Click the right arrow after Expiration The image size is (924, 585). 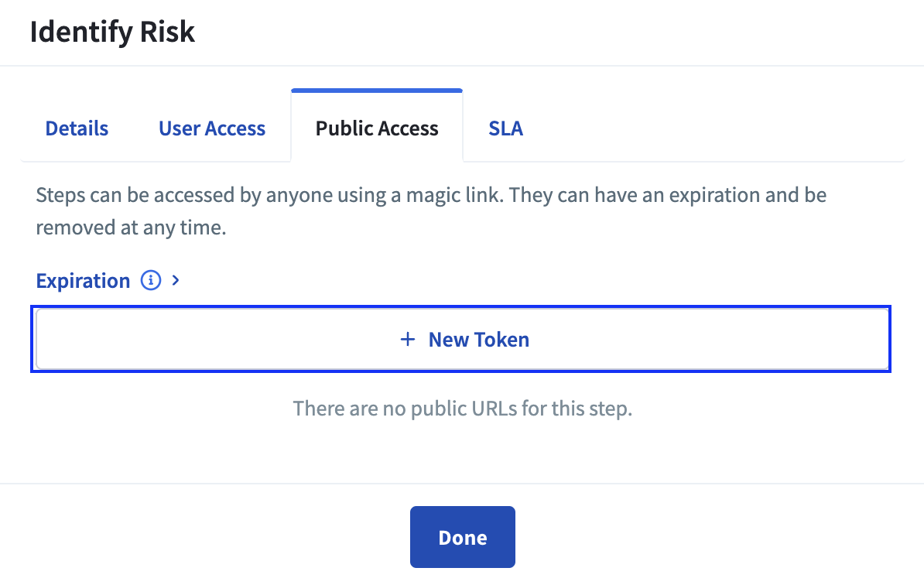(175, 280)
